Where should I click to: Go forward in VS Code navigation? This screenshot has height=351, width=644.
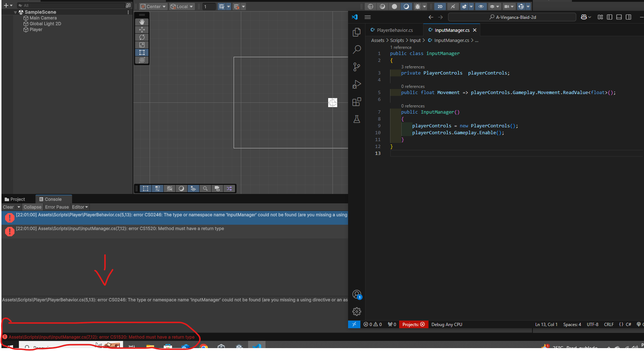click(440, 17)
